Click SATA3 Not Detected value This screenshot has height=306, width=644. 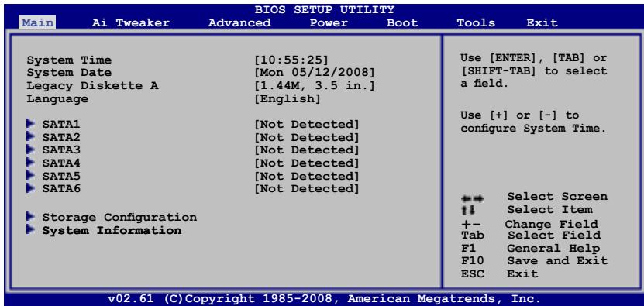click(307, 150)
